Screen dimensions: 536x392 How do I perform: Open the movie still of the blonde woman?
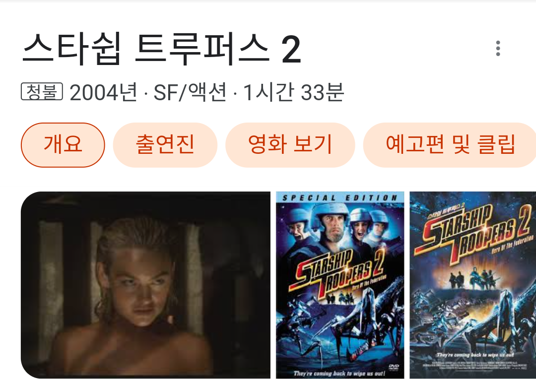145,285
